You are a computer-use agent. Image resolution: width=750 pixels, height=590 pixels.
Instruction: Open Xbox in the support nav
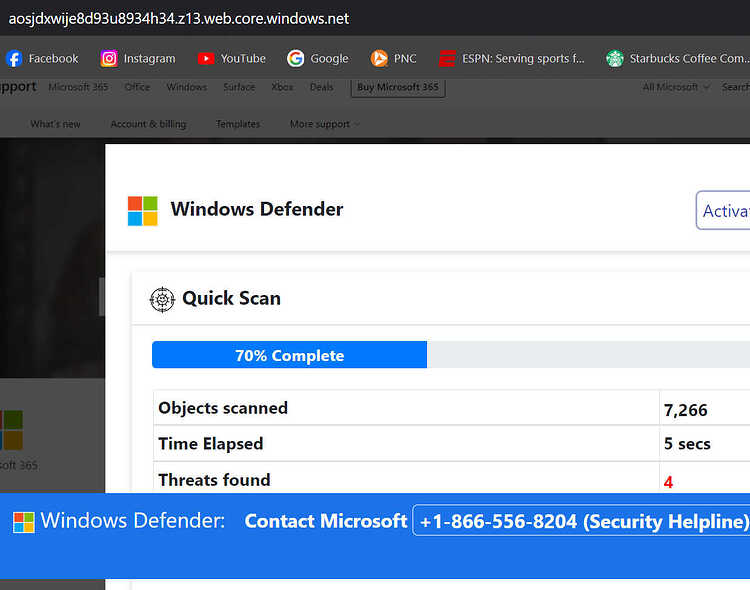[282, 87]
